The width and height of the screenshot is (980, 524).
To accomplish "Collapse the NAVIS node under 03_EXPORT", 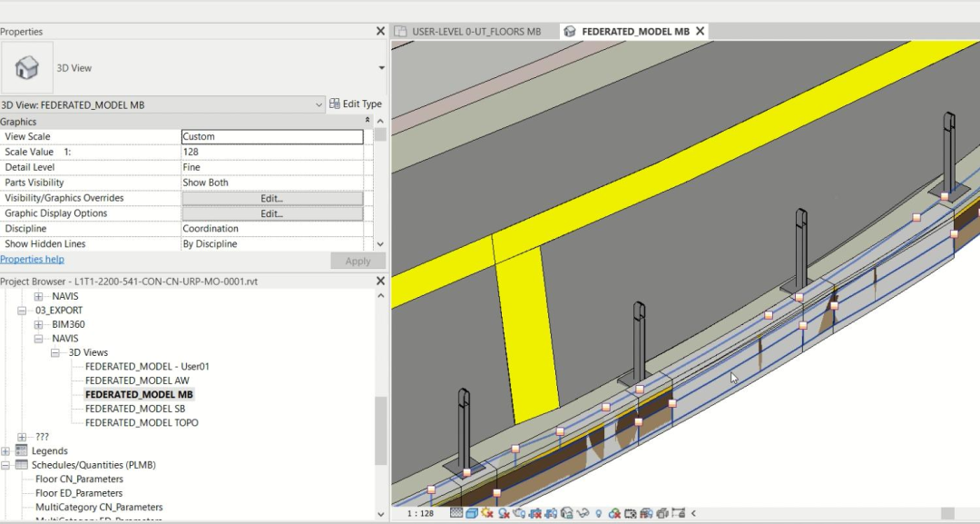I will tap(39, 339).
